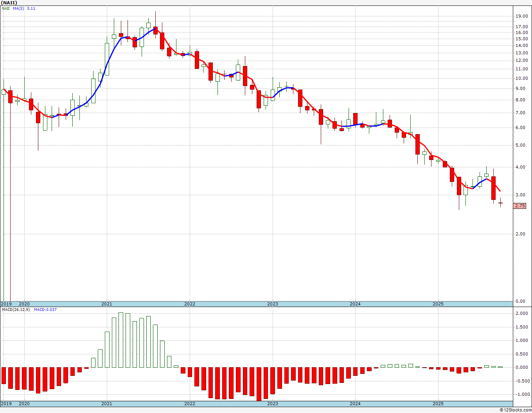Select the 12.00 price axis label
The image size is (532, 413).
[521, 61]
